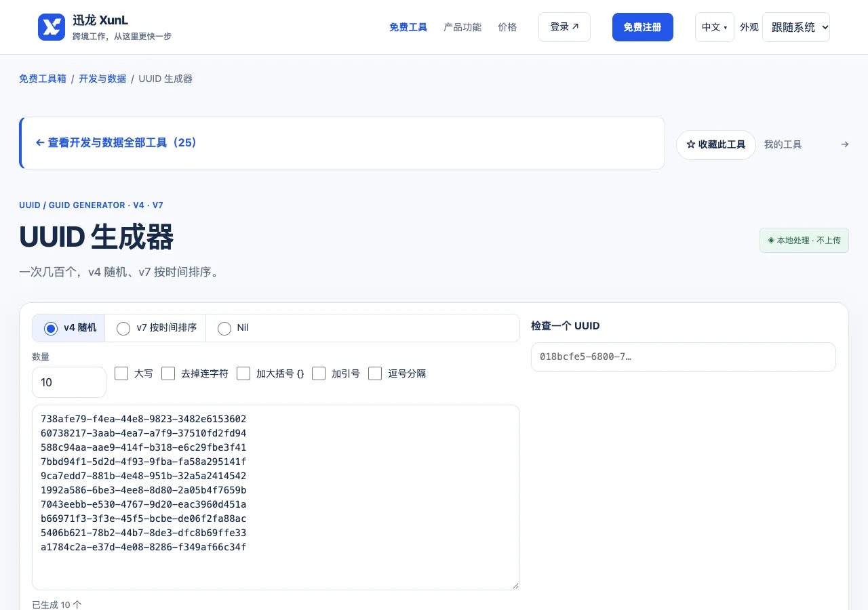Click the UUID starting with 588c94aa
The image size is (868, 610).
click(144, 447)
